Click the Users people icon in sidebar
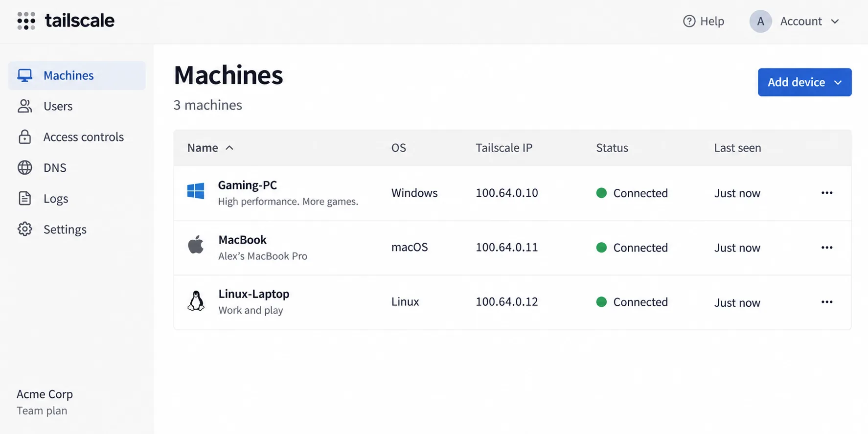The image size is (868, 434). pos(25,106)
